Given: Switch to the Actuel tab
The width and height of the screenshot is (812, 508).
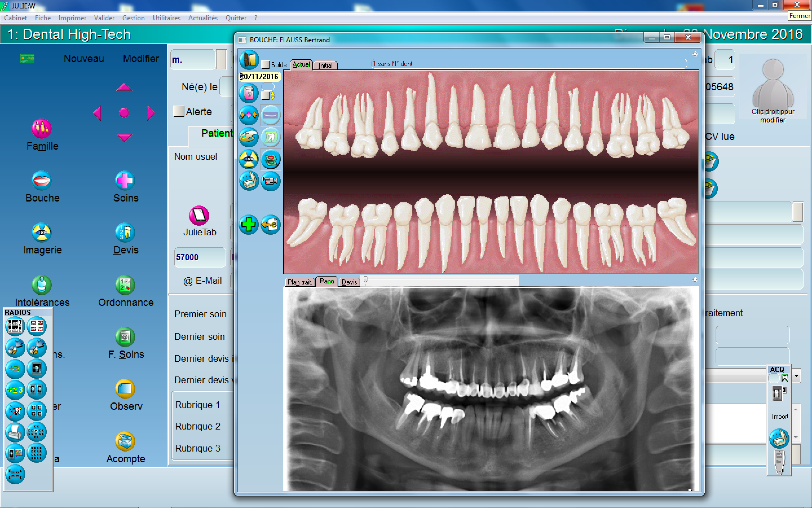Looking at the screenshot, I should pyautogui.click(x=301, y=65).
